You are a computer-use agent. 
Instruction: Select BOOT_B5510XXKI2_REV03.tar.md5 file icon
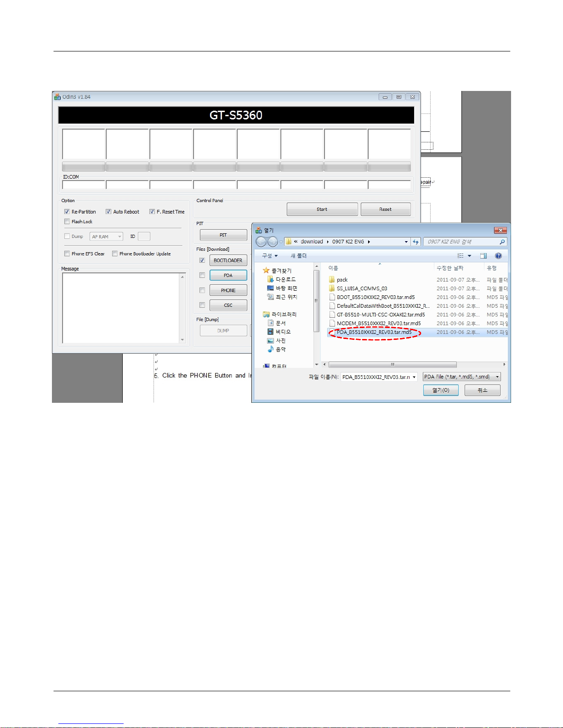[x=332, y=297]
